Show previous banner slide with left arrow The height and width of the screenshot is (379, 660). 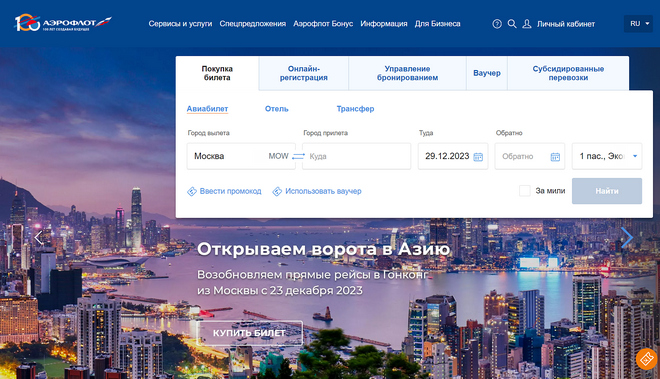click(x=39, y=238)
